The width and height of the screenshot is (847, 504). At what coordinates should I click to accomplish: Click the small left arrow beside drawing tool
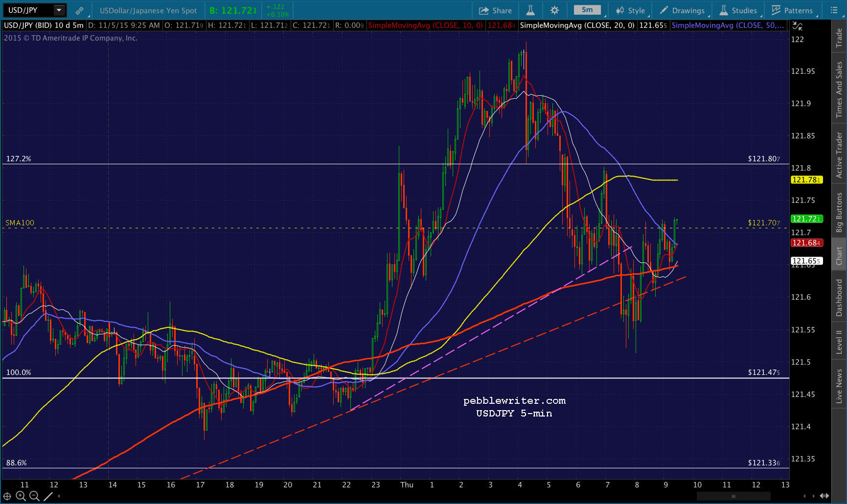point(59,496)
